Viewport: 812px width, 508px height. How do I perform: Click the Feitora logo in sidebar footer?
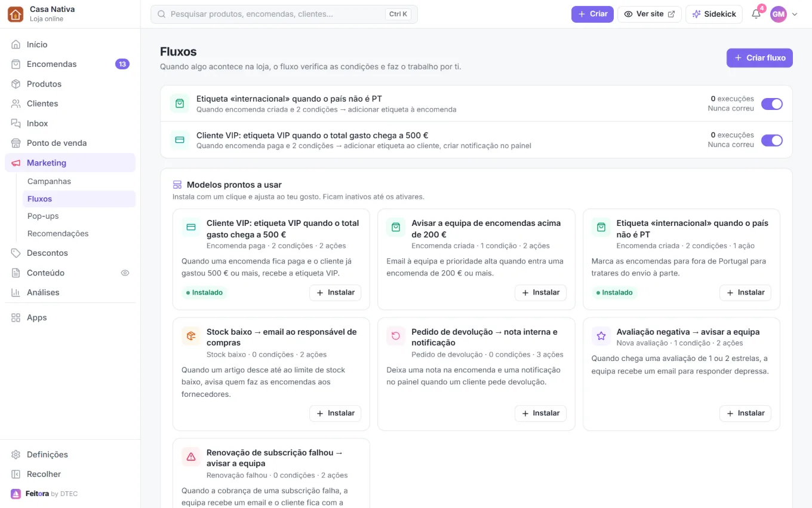pos(16,494)
